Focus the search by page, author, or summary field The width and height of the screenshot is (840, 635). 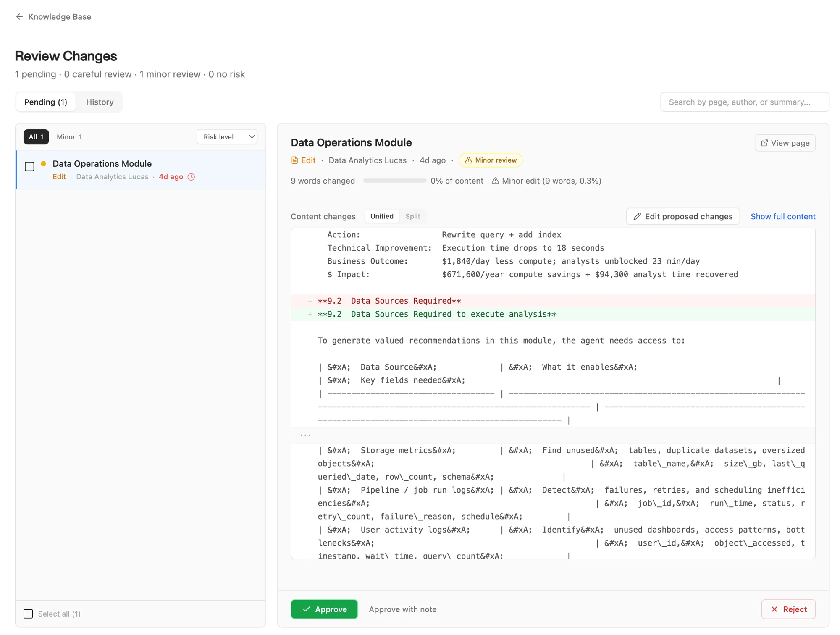pyautogui.click(x=744, y=102)
